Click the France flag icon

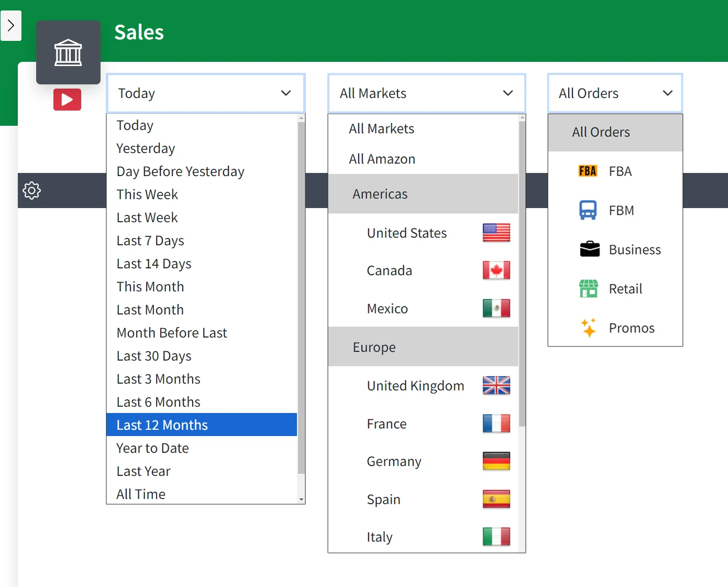click(x=497, y=423)
